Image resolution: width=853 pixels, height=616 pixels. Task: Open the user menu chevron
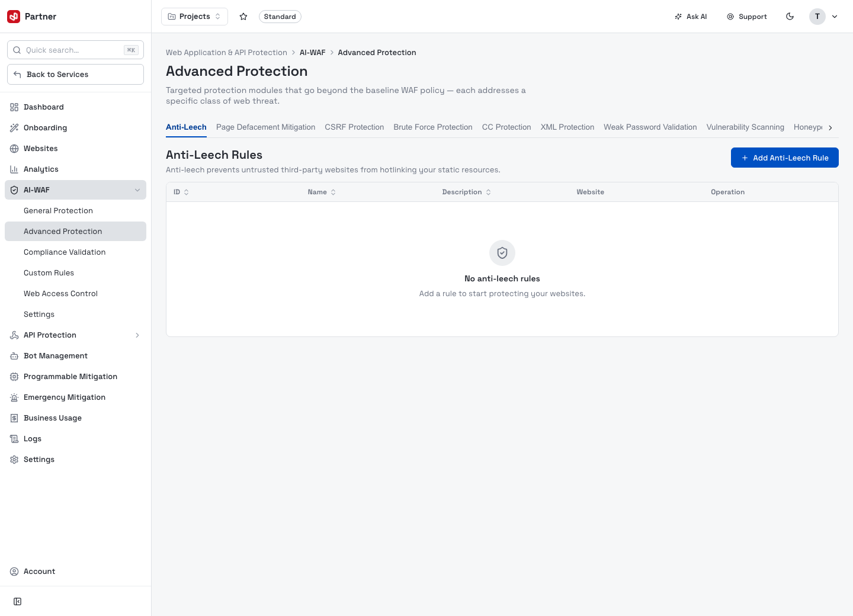(835, 17)
